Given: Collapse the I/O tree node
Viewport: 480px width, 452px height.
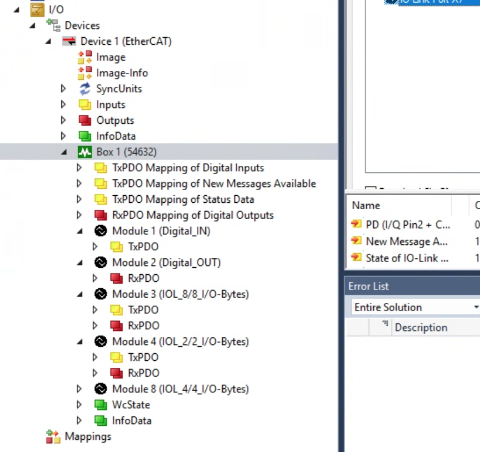Looking at the screenshot, I should tap(16, 10).
